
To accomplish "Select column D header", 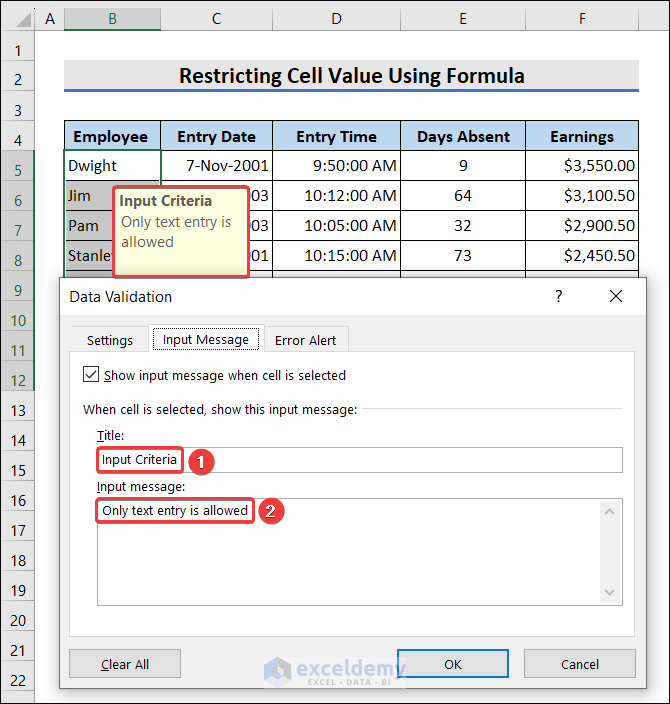I will point(336,18).
